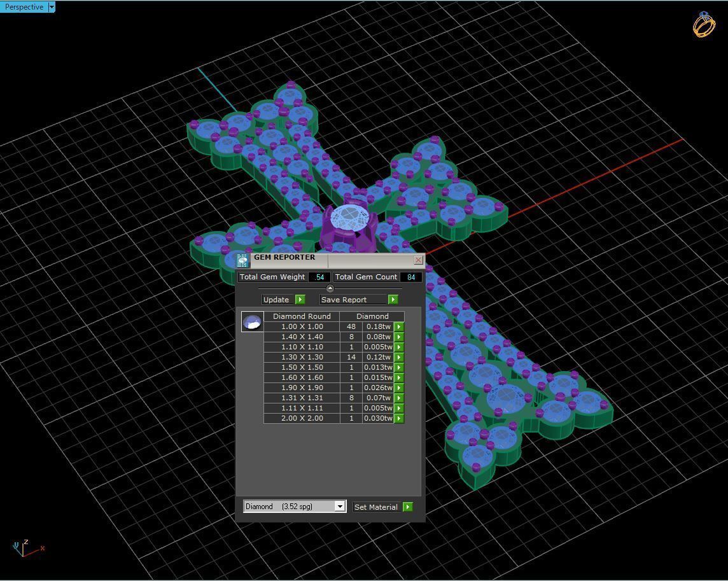728x581 pixels.
Task: Click green arrow on 2.00 X 2.00 row
Action: [x=399, y=419]
